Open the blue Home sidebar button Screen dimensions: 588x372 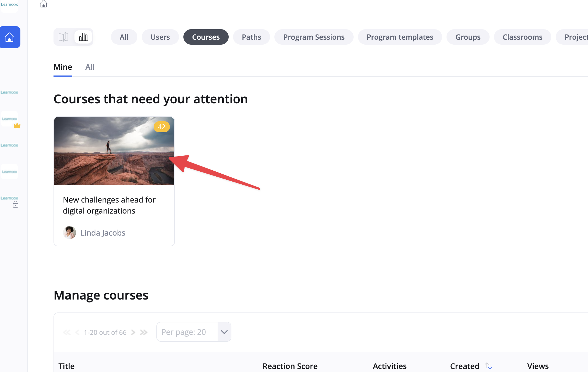(10, 37)
